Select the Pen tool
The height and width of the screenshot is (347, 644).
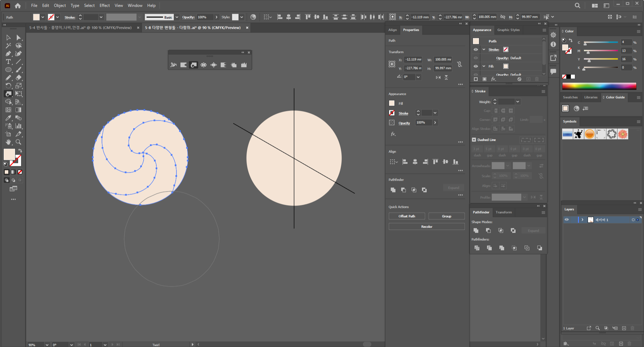[x=8, y=54]
